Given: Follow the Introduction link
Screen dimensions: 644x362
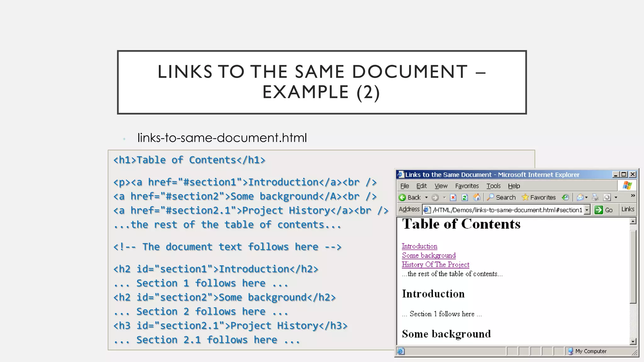Looking at the screenshot, I should pos(419,246).
